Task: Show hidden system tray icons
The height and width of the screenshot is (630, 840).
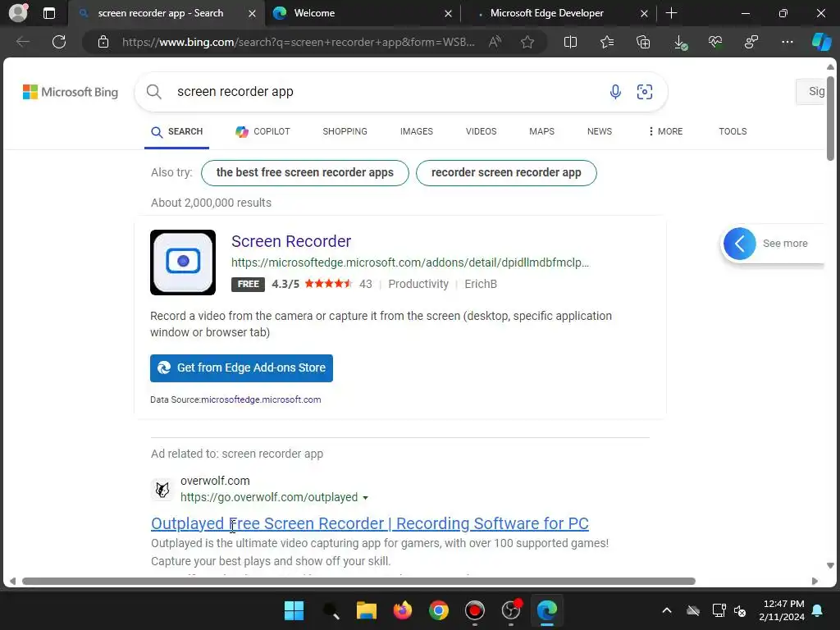Action: coord(667,610)
